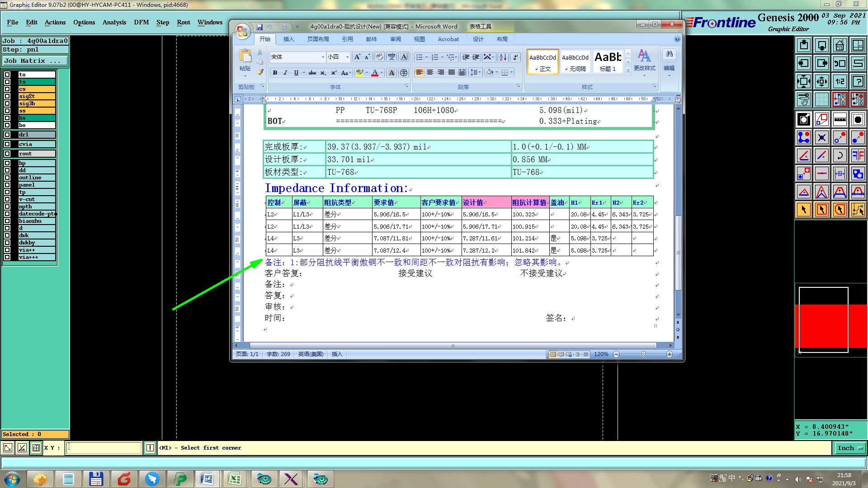This screenshot has height=488, width=868.
Task: Open the font name dropdown 宋体
Action: 323,57
